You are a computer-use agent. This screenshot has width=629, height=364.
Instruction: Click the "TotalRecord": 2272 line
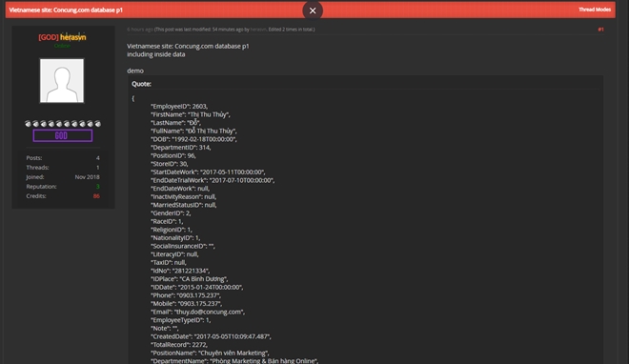179,345
